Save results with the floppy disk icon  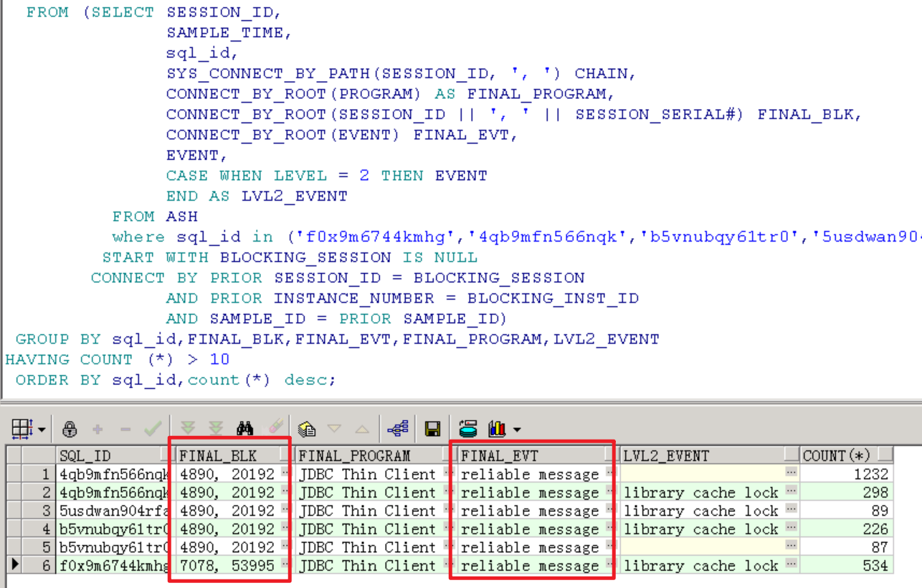click(x=432, y=429)
